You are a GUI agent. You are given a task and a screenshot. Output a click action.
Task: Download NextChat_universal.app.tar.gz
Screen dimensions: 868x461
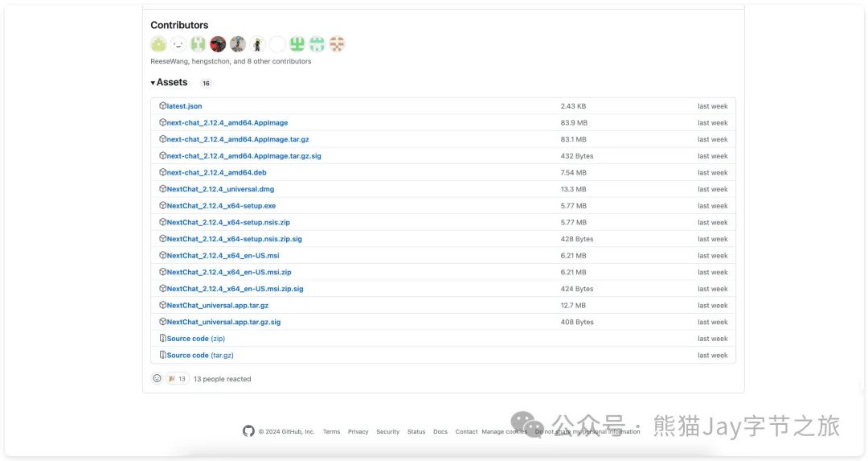tap(218, 306)
